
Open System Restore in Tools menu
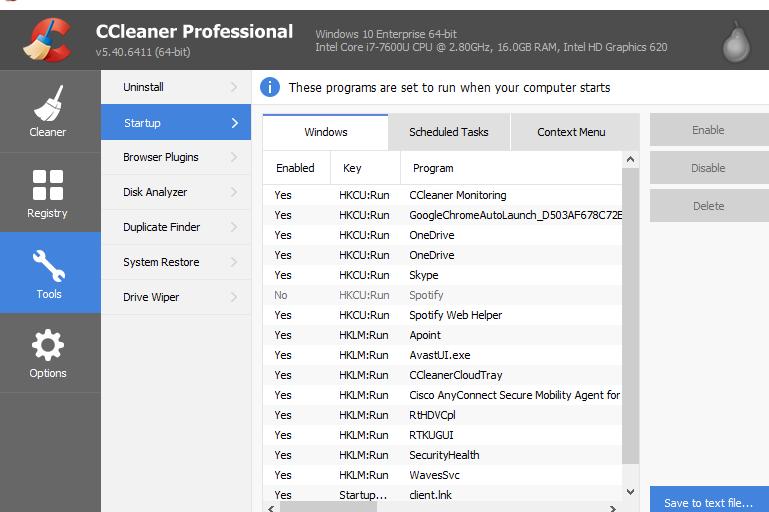coord(161,262)
